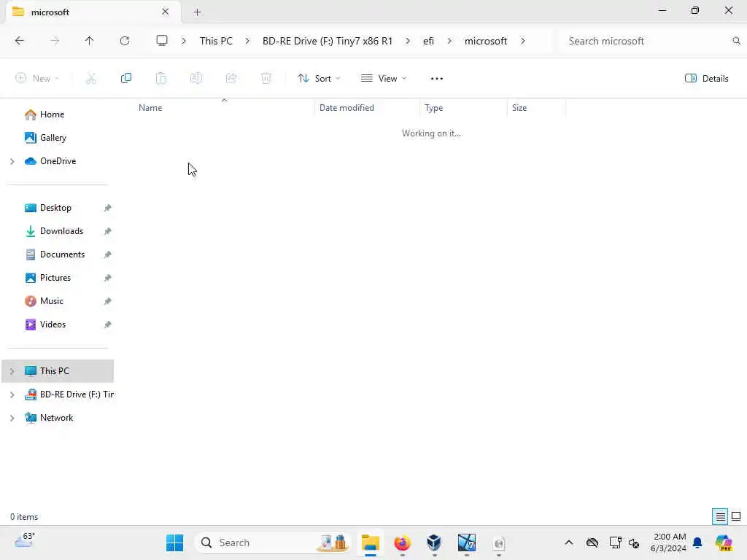The image size is (747, 560).
Task: Open the View dropdown menu
Action: coord(384,79)
